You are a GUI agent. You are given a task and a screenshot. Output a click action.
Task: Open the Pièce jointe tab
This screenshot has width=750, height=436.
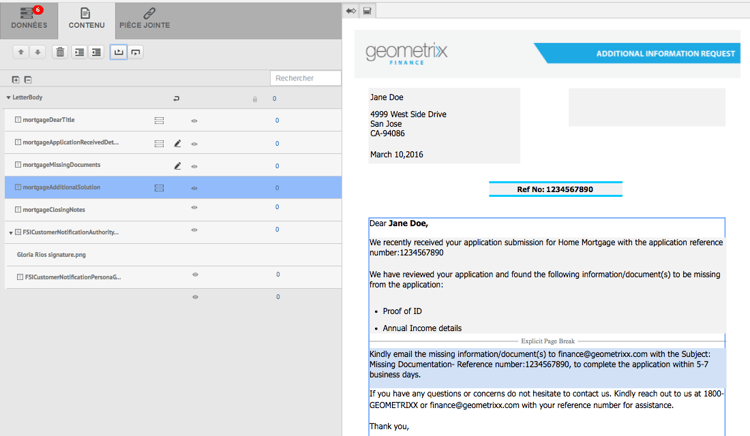click(x=144, y=20)
